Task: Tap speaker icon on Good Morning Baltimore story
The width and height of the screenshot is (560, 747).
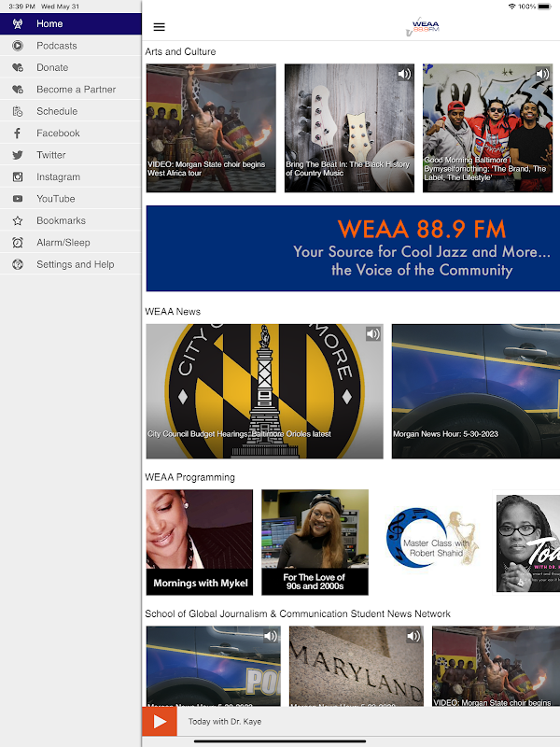Action: point(542,74)
